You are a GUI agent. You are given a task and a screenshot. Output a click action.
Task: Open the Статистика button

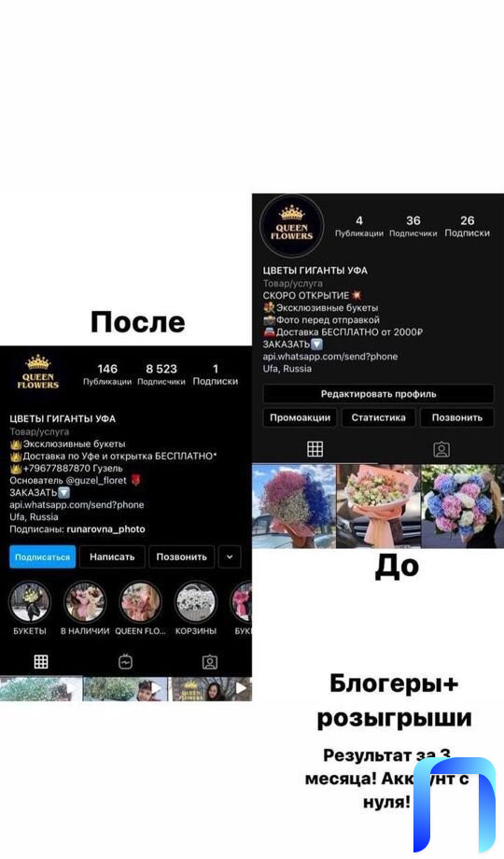(x=379, y=417)
